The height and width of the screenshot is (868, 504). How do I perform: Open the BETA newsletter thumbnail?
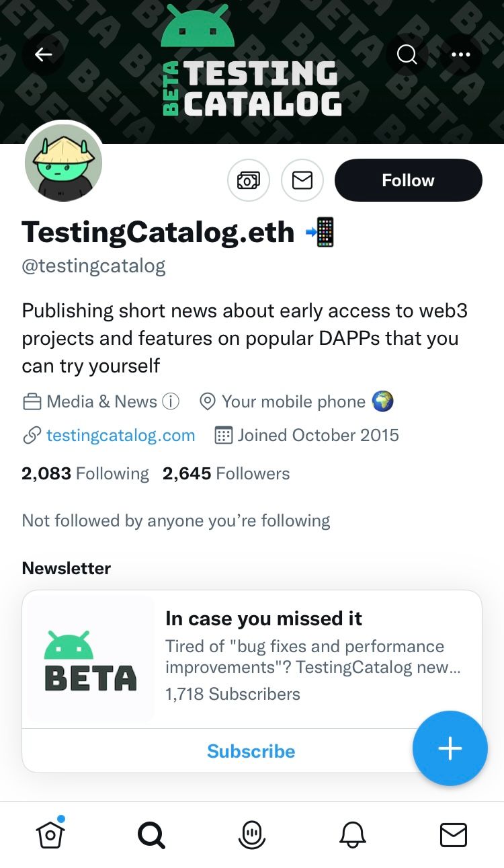91,660
